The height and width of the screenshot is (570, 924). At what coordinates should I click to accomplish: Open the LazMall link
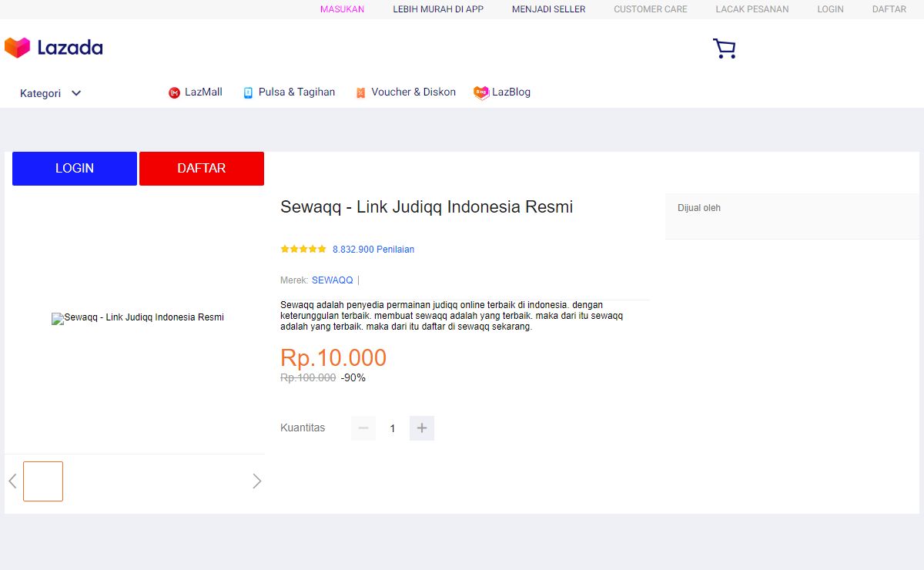(203, 92)
